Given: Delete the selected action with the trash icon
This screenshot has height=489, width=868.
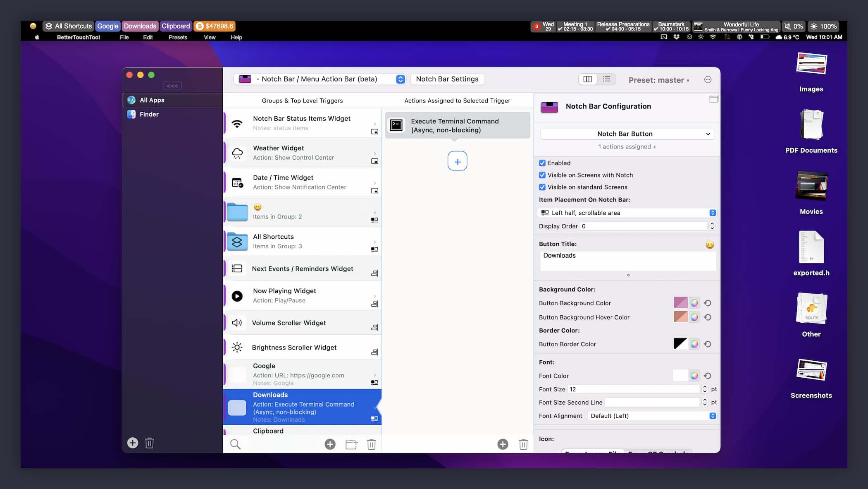Looking at the screenshot, I should (x=523, y=444).
